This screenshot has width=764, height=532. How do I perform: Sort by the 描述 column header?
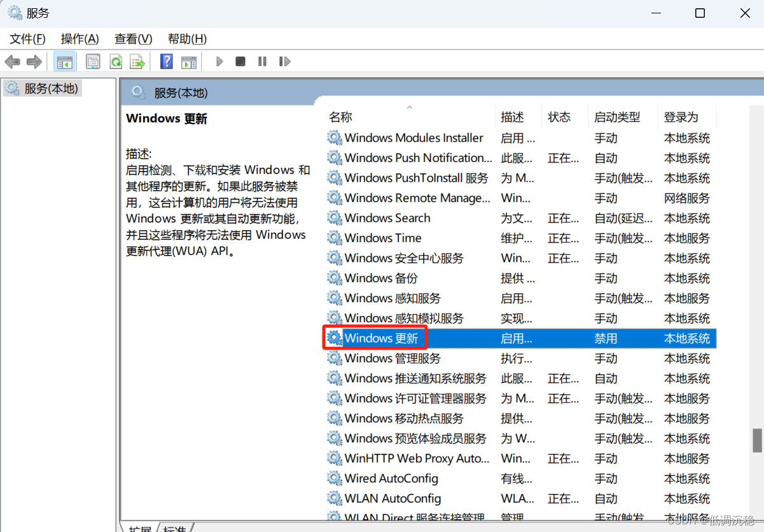(519, 117)
